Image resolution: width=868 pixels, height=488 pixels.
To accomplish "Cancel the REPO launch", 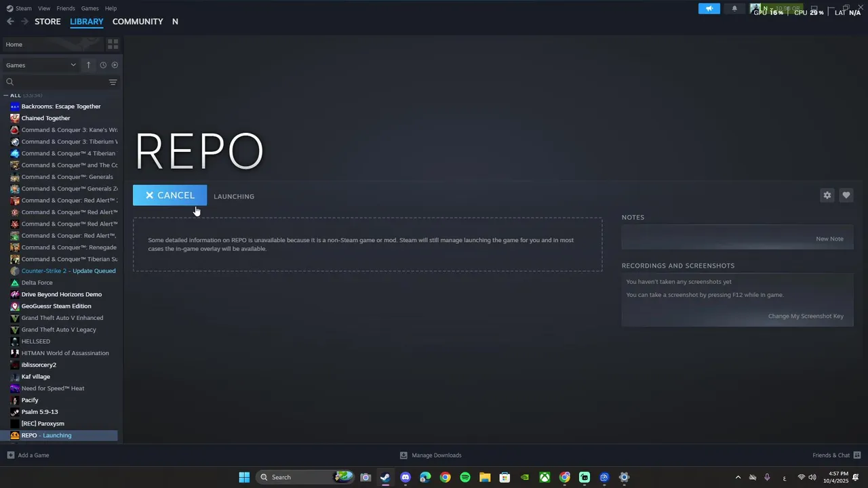I will 170,195.
